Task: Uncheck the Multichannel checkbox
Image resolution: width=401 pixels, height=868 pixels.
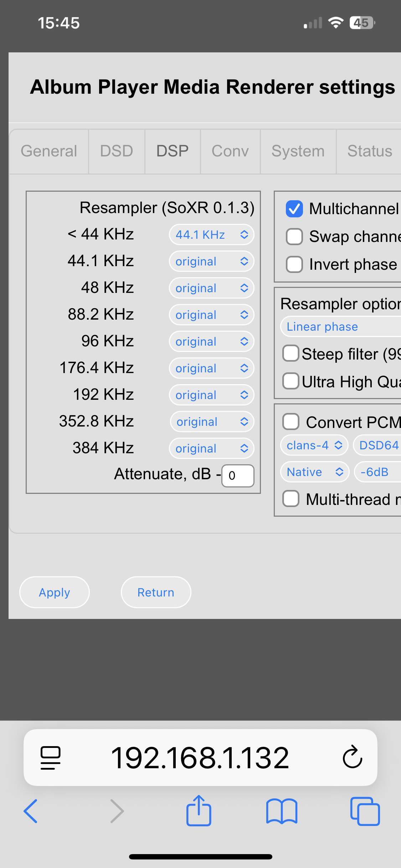Action: point(294,209)
